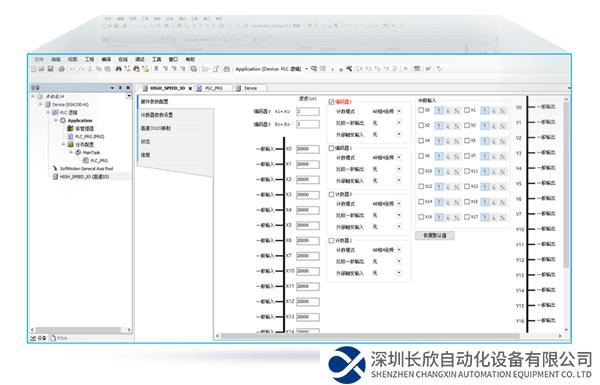Image resolution: width=600 pixels, height=385 pixels.
Task: Select the rising-edge icon next to X0
Action: 439,110
